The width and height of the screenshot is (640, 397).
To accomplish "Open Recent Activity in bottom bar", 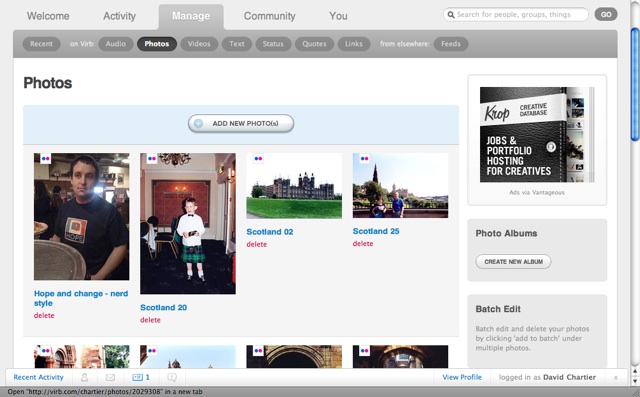I will pos(38,377).
